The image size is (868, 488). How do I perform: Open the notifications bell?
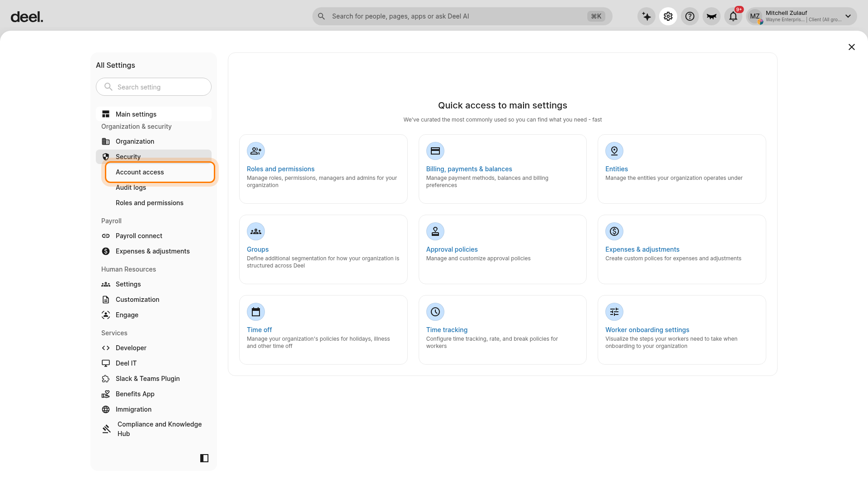click(x=733, y=16)
